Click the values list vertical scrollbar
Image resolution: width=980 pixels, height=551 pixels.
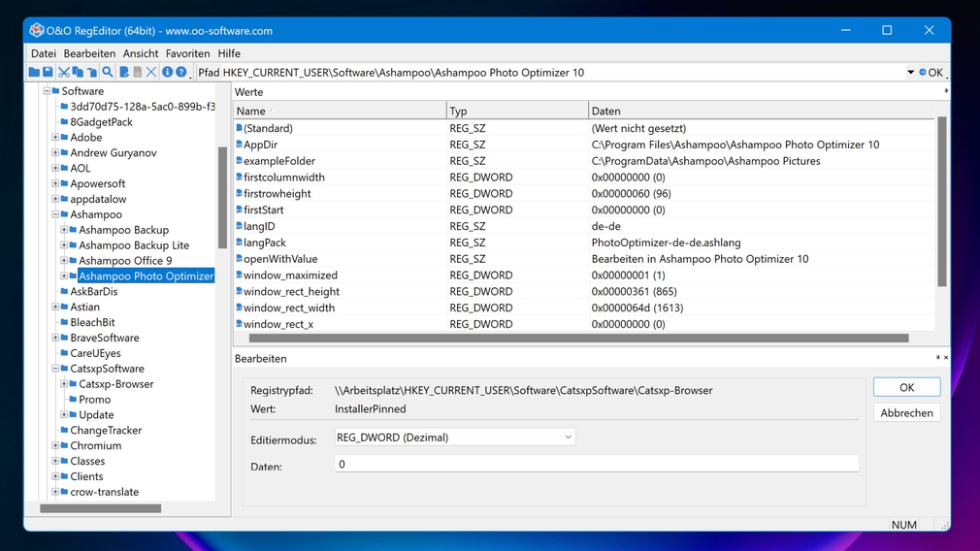[942, 203]
